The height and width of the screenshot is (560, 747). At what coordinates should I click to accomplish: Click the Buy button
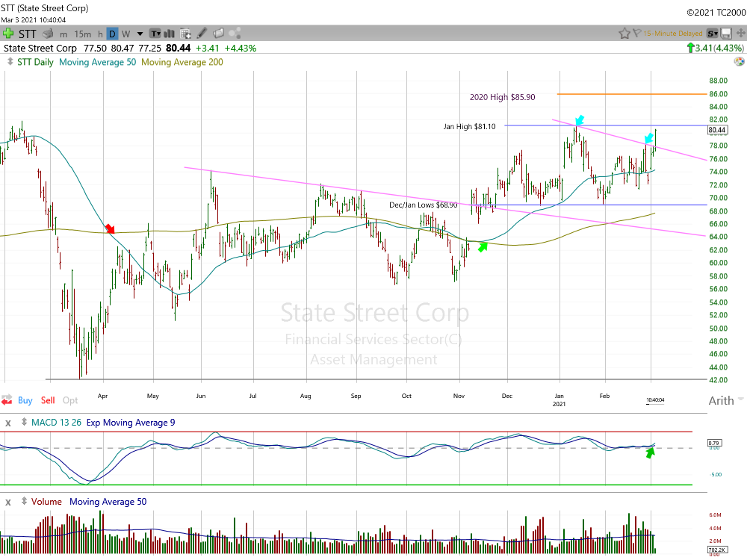click(x=25, y=400)
